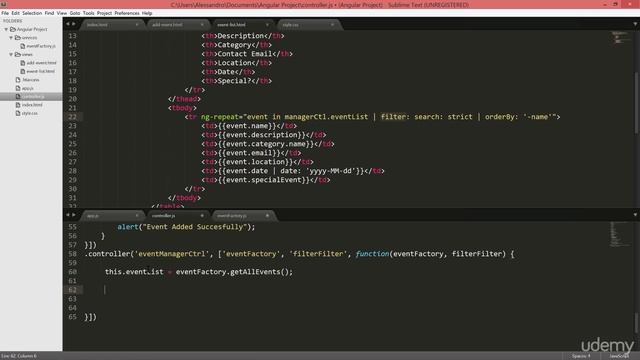Open the Edit menu
The image size is (640, 360).
coord(16,13)
